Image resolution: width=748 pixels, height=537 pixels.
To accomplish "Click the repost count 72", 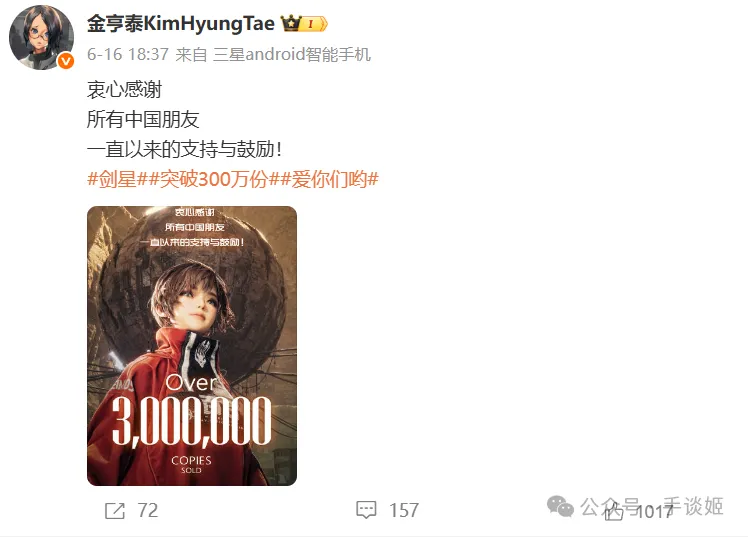I will pyautogui.click(x=147, y=511).
